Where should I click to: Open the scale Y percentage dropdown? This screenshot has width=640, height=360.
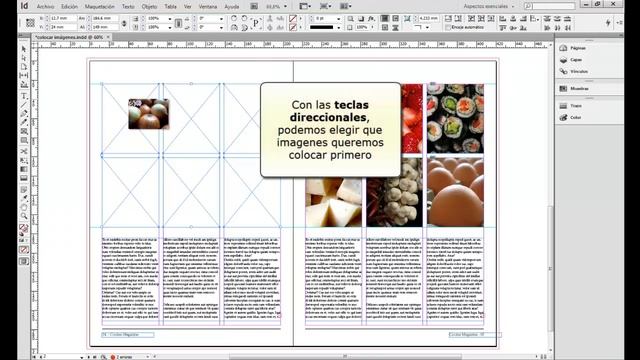pyautogui.click(x=170, y=27)
